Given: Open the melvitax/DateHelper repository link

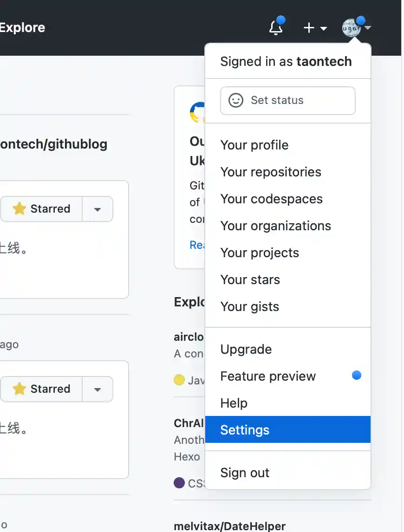Looking at the screenshot, I should coord(229,526).
